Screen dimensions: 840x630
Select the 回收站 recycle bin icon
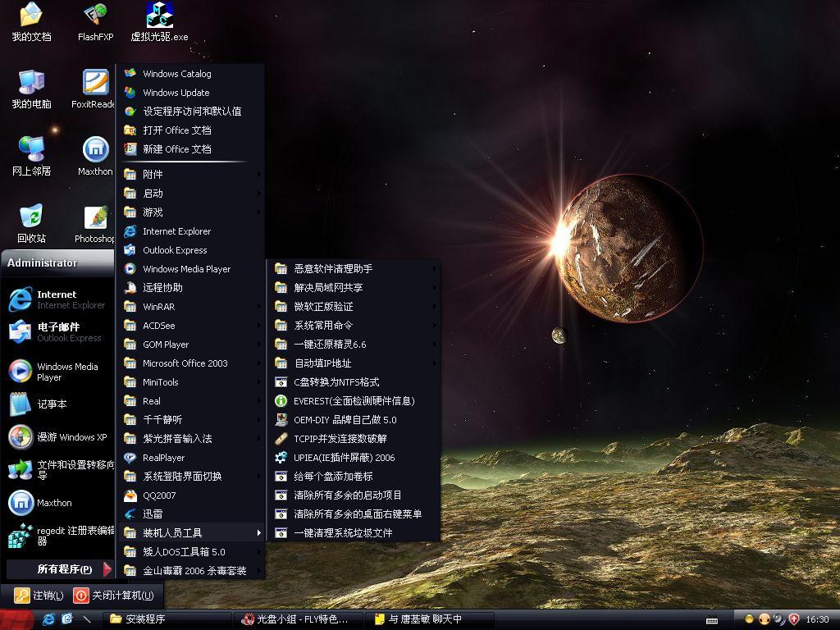pos(31,223)
